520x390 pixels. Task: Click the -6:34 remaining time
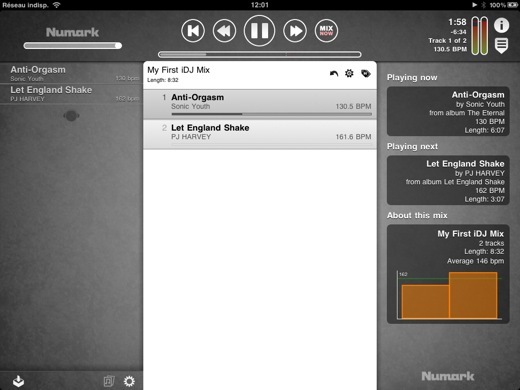[458, 32]
